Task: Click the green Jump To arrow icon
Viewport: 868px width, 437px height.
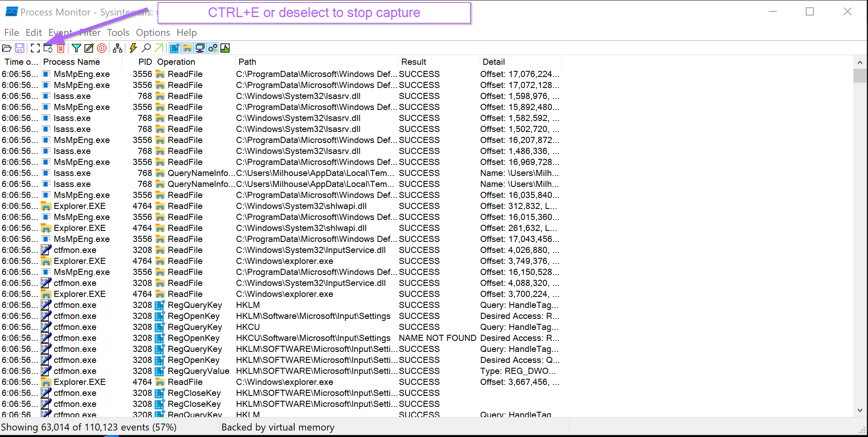Action: (x=159, y=48)
